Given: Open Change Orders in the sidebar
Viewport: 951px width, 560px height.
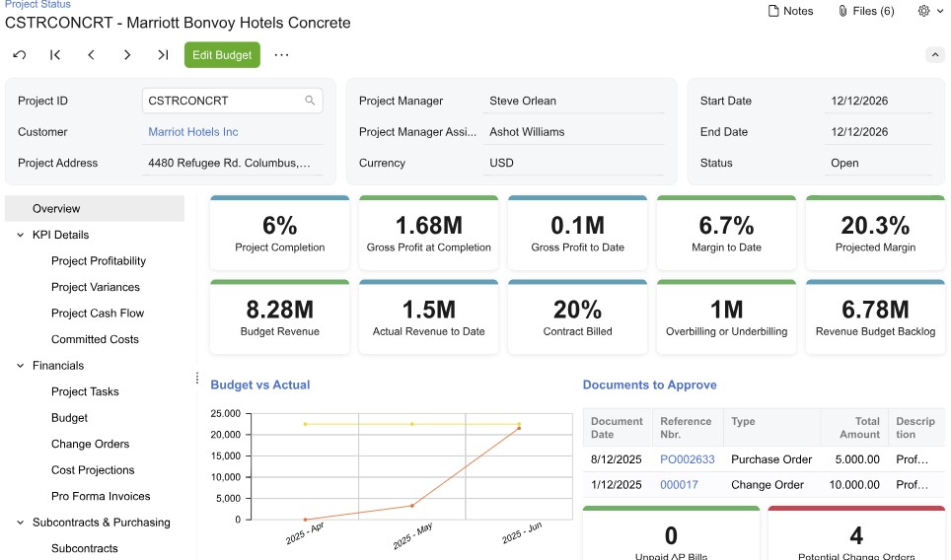Looking at the screenshot, I should coord(90,444).
